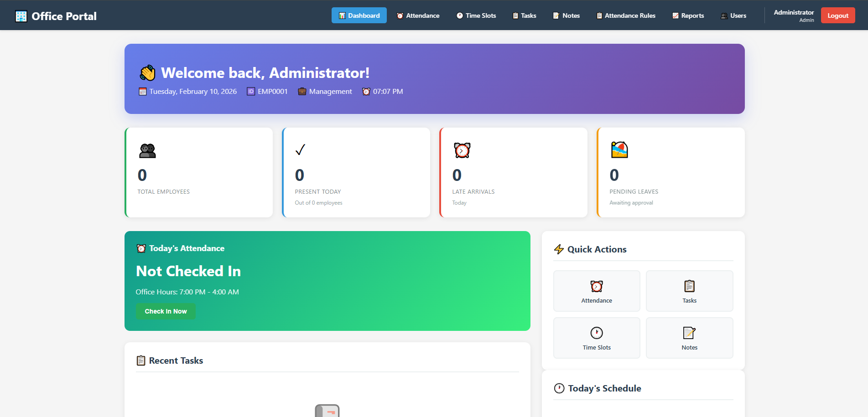Click the Time Slots clock icon in Quick Actions
Screen dimensions: 868x417
pos(597,334)
